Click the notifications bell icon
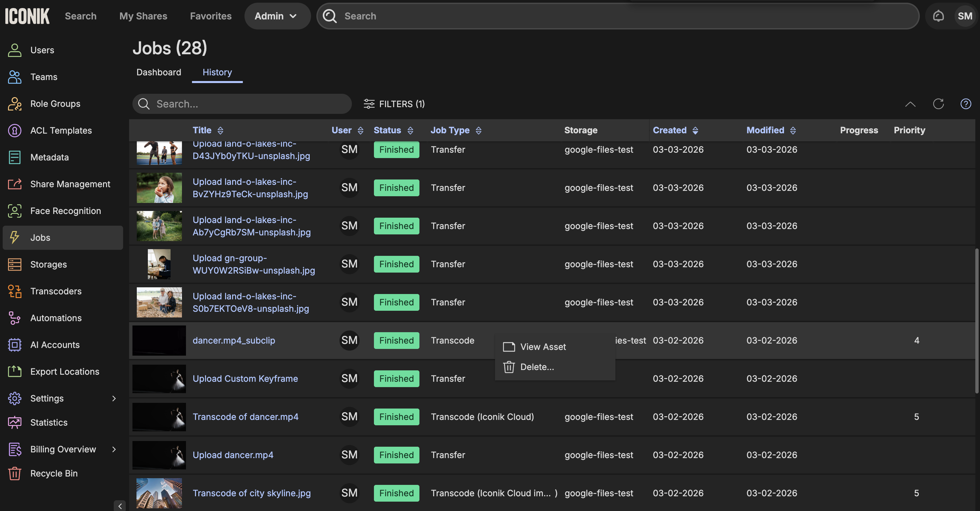980x511 pixels. click(x=938, y=16)
